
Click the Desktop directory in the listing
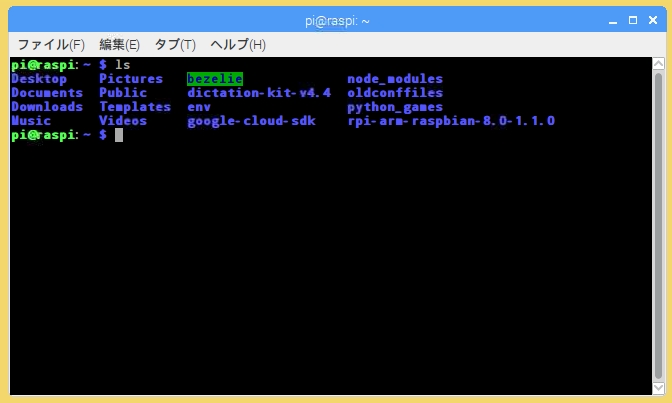pyautogui.click(x=39, y=79)
